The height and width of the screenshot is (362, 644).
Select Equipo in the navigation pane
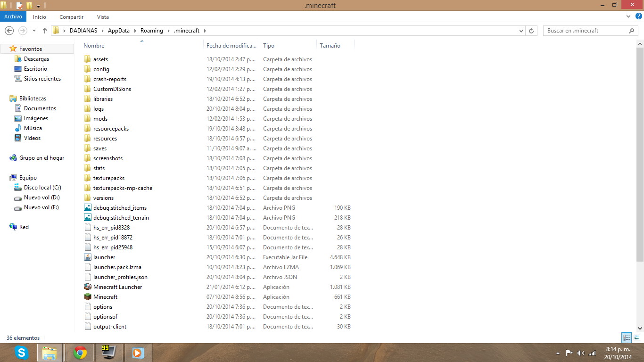click(x=28, y=178)
